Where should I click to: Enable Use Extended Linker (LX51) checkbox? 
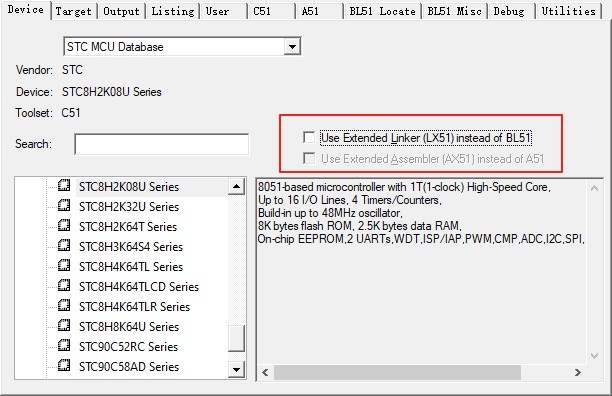click(309, 137)
